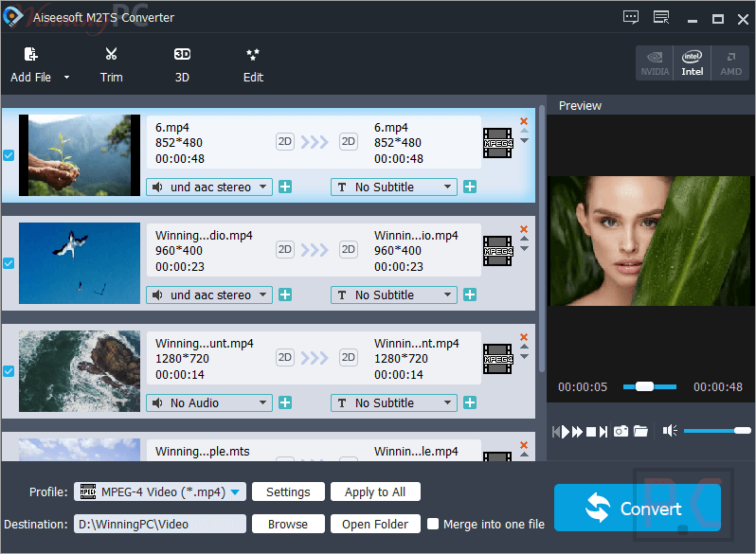Skip to next in preview controls
Viewport: 756px width, 554px height.
(603, 432)
